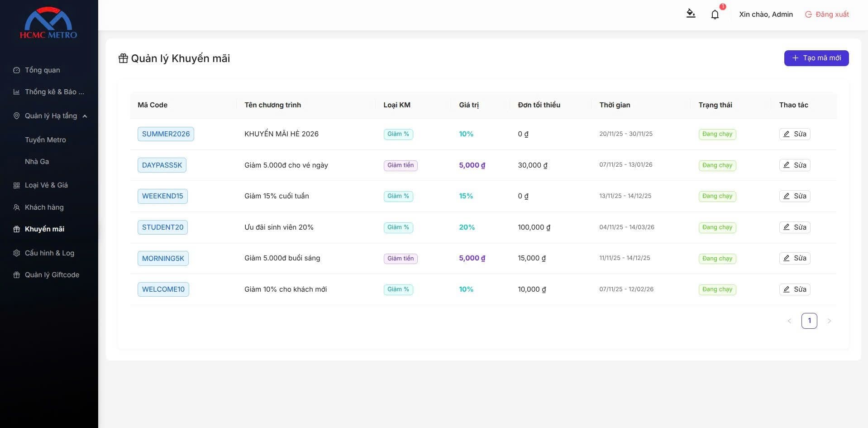Screen dimensions: 868x428
Task: Edit MORNING5K promotion with Sửa
Action: point(795,258)
